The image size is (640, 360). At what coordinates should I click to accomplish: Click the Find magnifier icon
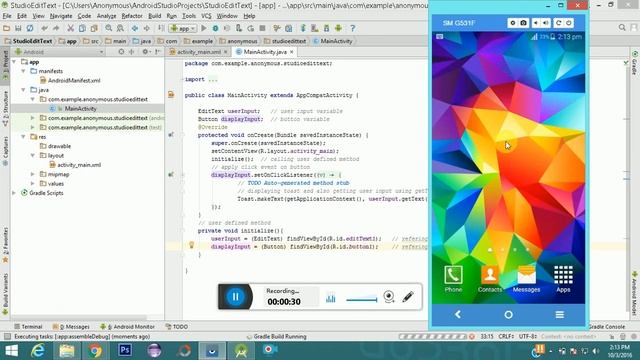tap(109, 28)
